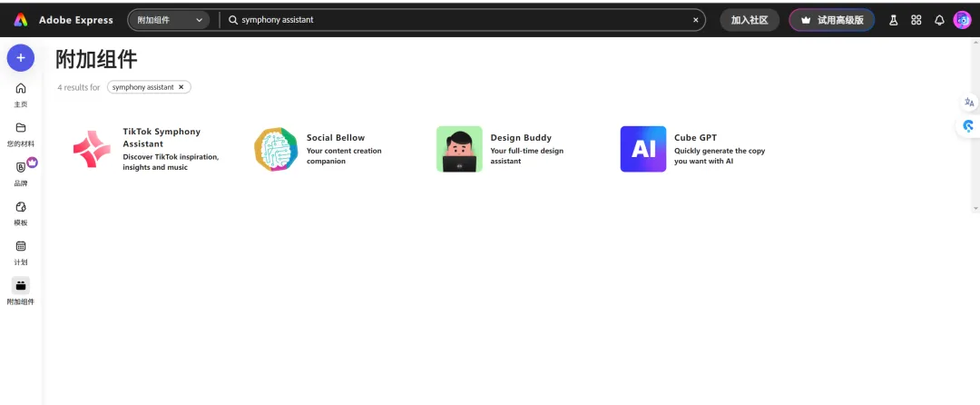Click the 试用高级版 premium button

pos(832,20)
